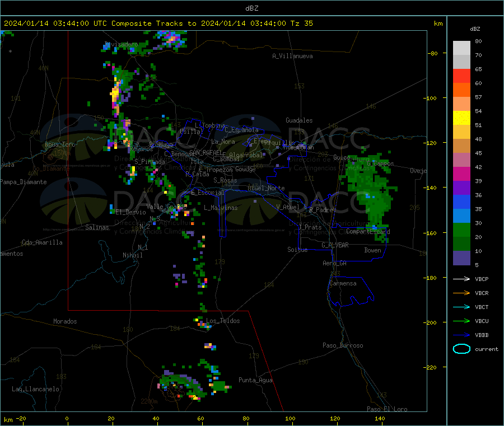Click the Bowen place label

click(x=372, y=250)
